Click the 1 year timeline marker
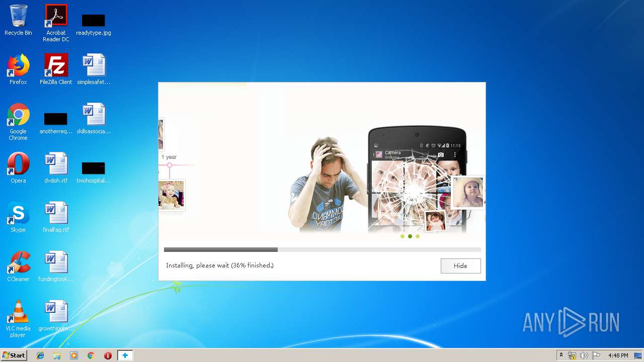The image size is (644, 362). point(170,165)
